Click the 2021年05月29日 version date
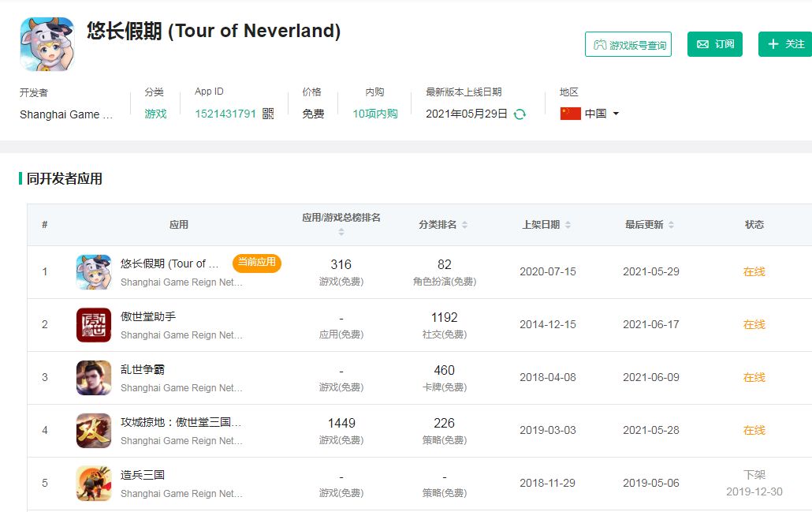The image size is (812, 512). tap(467, 114)
